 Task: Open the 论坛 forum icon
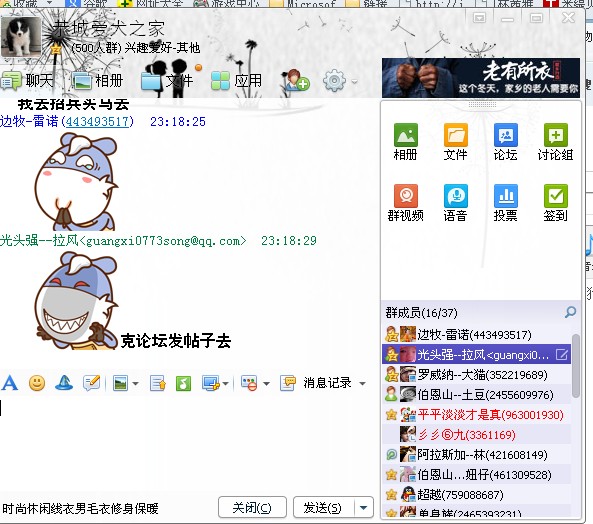click(506, 135)
